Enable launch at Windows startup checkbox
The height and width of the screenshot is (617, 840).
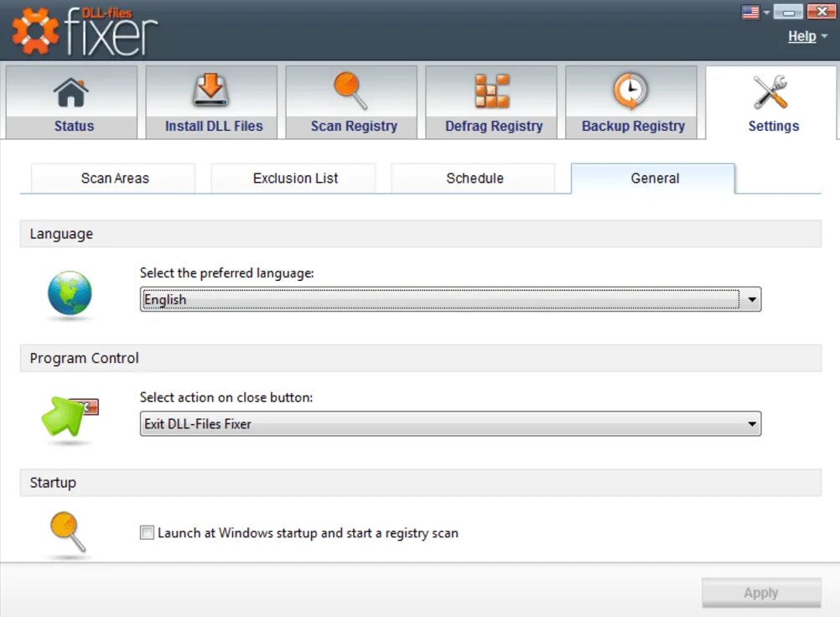click(x=147, y=532)
